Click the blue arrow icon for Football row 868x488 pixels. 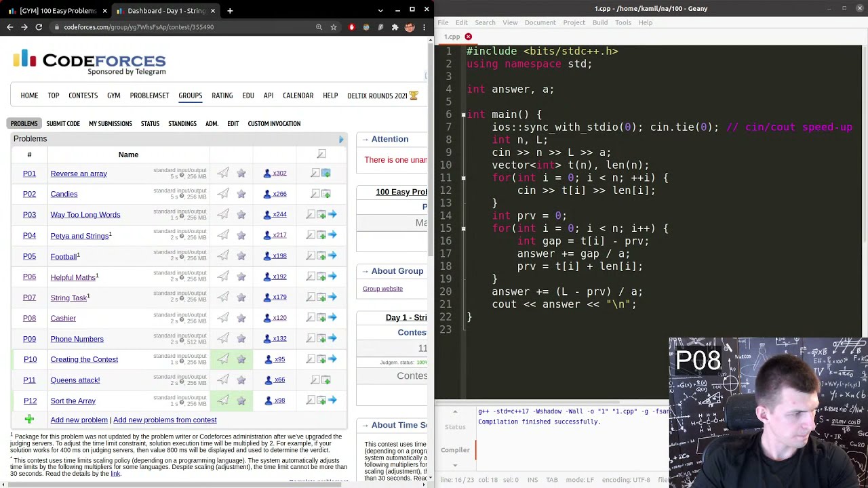(x=332, y=256)
